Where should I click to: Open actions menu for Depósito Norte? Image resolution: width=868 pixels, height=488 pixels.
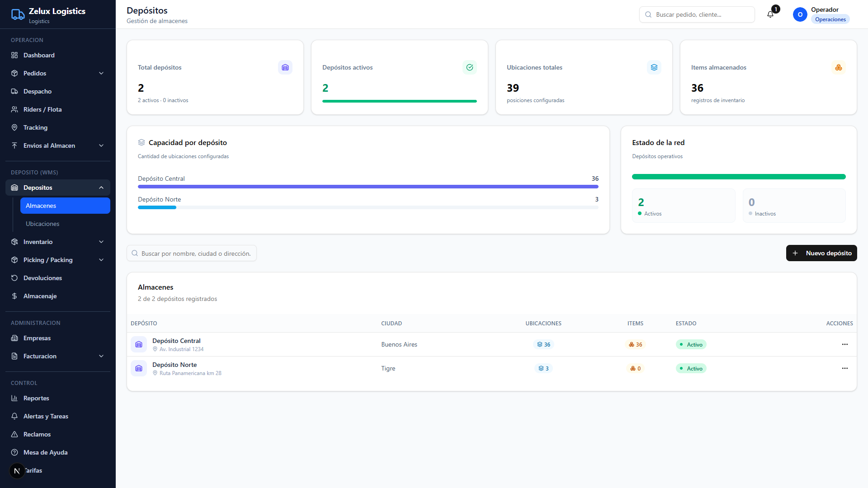coord(845,368)
